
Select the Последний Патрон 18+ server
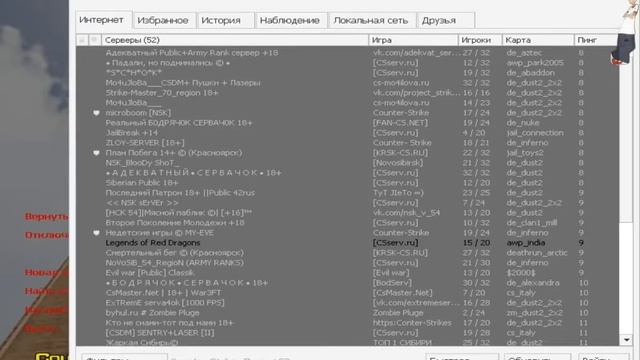(x=347, y=193)
